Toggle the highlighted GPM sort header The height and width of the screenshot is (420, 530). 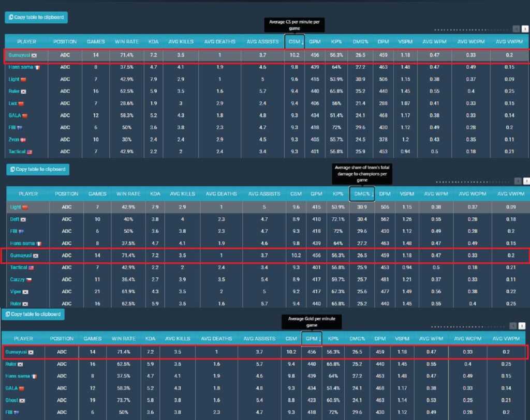coord(312,338)
